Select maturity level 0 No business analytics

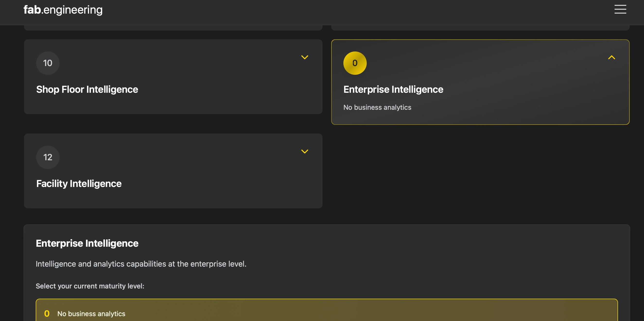(x=327, y=312)
